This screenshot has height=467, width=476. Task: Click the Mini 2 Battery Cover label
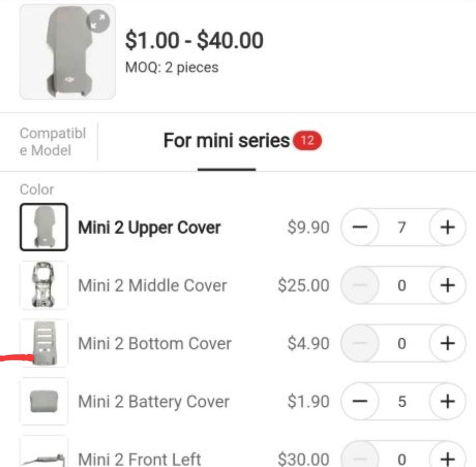coord(153,402)
